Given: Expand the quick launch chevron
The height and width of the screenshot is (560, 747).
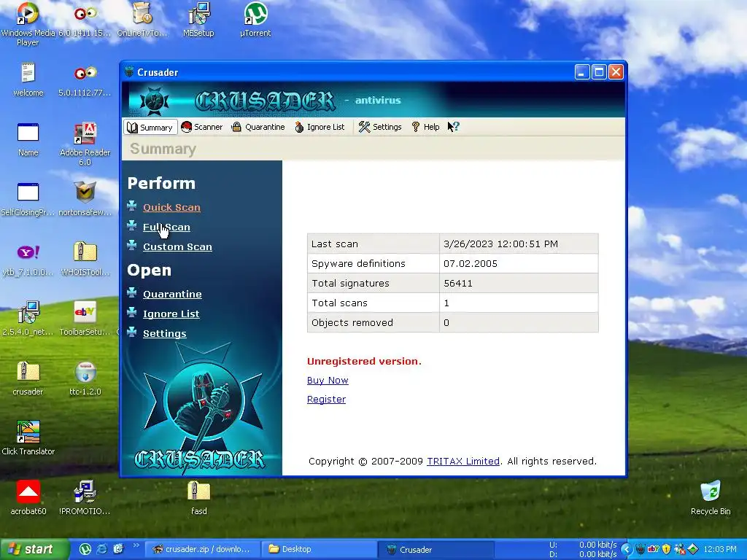Looking at the screenshot, I should (x=136, y=545).
